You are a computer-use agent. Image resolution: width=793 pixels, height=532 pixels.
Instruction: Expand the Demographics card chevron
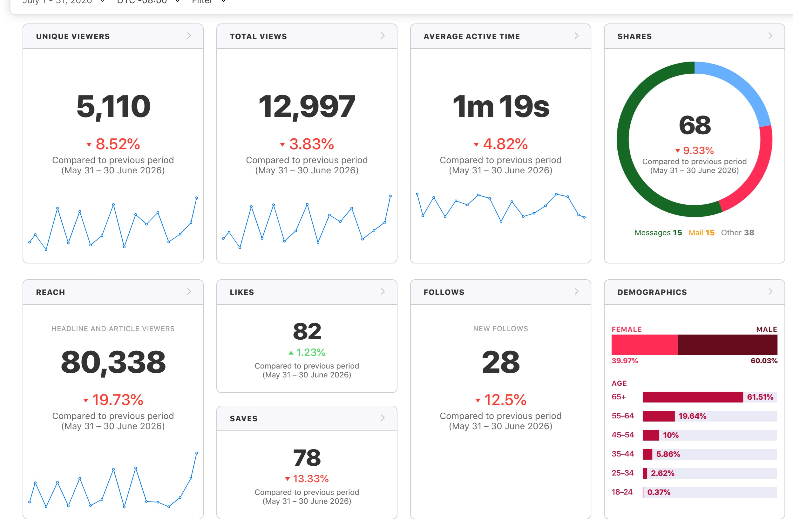click(770, 291)
